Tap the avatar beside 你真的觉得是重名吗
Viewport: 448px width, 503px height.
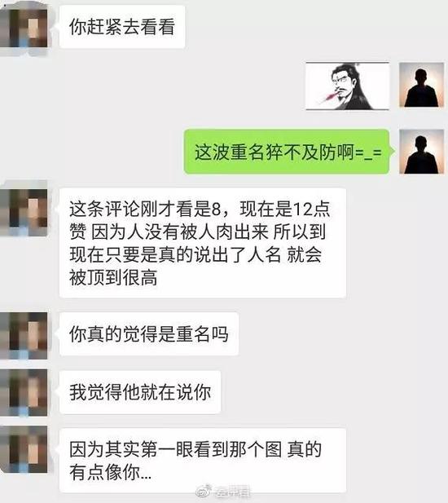24,335
